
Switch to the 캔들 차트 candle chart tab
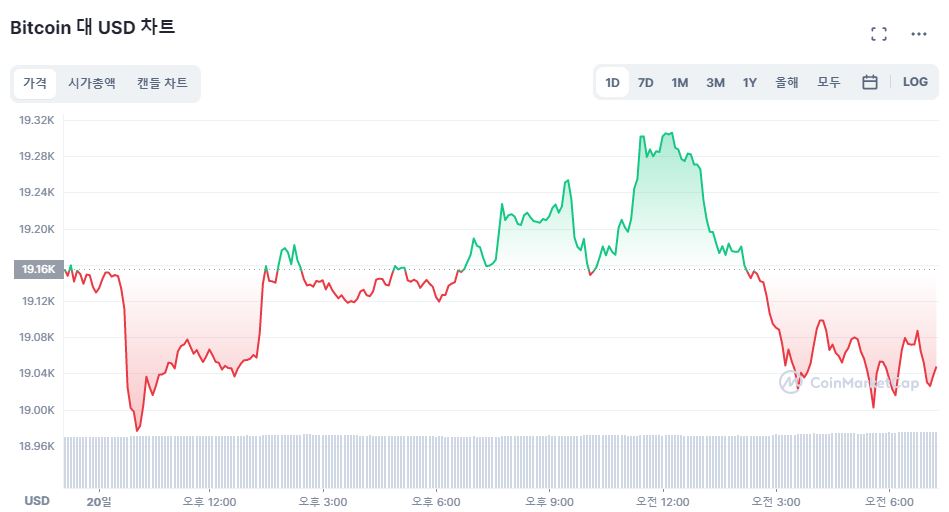(x=162, y=83)
